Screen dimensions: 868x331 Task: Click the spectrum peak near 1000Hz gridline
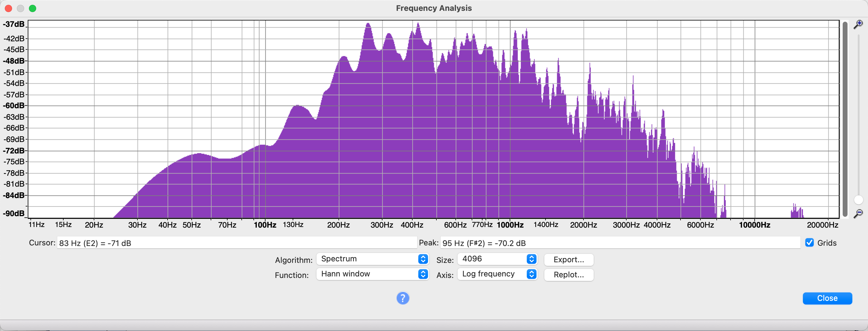click(515, 32)
